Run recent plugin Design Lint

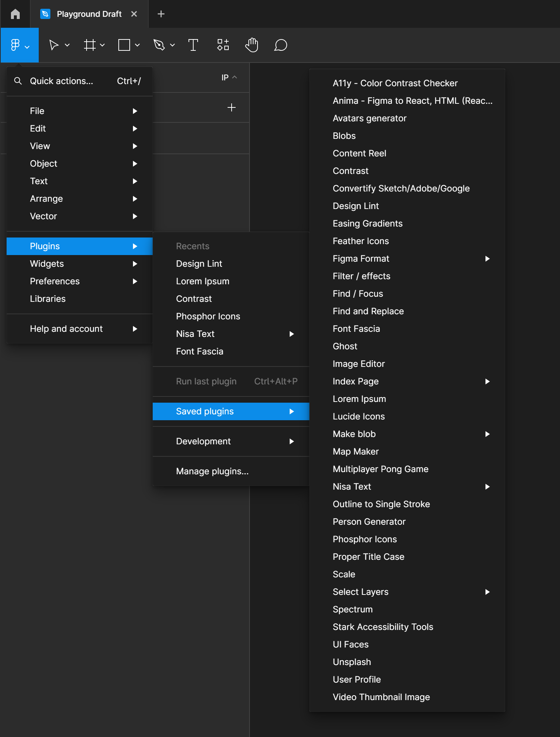tap(231, 263)
